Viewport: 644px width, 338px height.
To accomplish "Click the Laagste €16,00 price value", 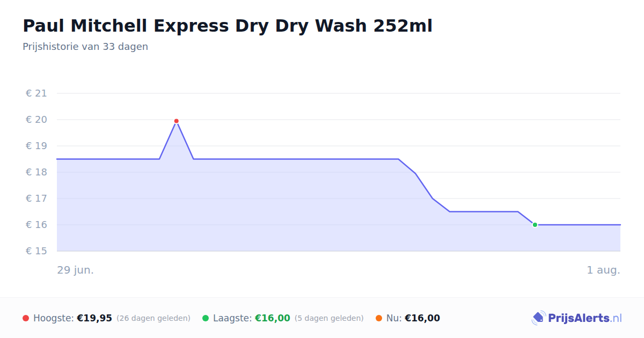I will [x=273, y=318].
